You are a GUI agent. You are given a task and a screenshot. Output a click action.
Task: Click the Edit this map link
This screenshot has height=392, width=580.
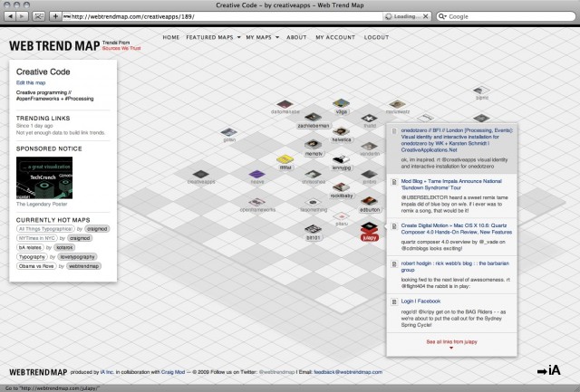[31, 82]
